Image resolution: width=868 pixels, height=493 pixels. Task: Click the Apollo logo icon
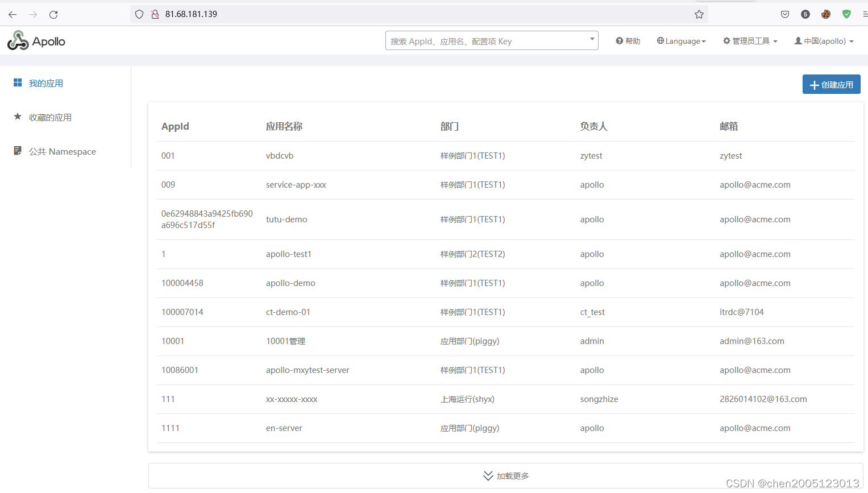(18, 40)
